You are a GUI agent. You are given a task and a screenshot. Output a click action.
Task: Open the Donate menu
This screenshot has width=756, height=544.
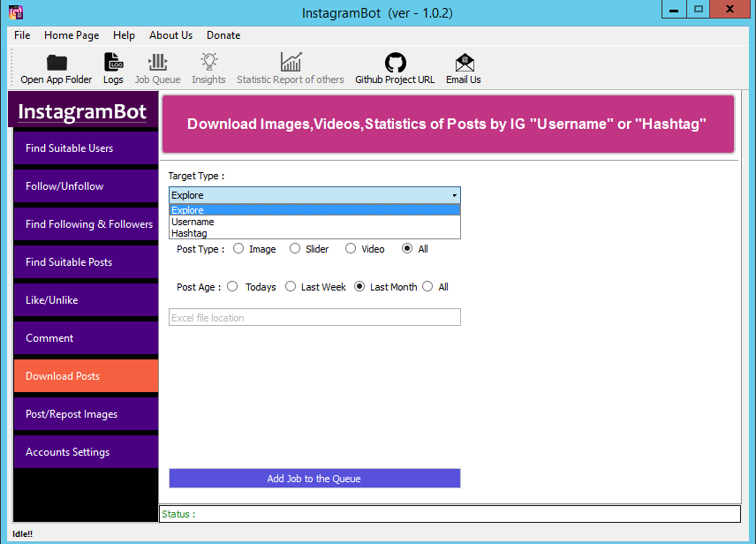[223, 35]
